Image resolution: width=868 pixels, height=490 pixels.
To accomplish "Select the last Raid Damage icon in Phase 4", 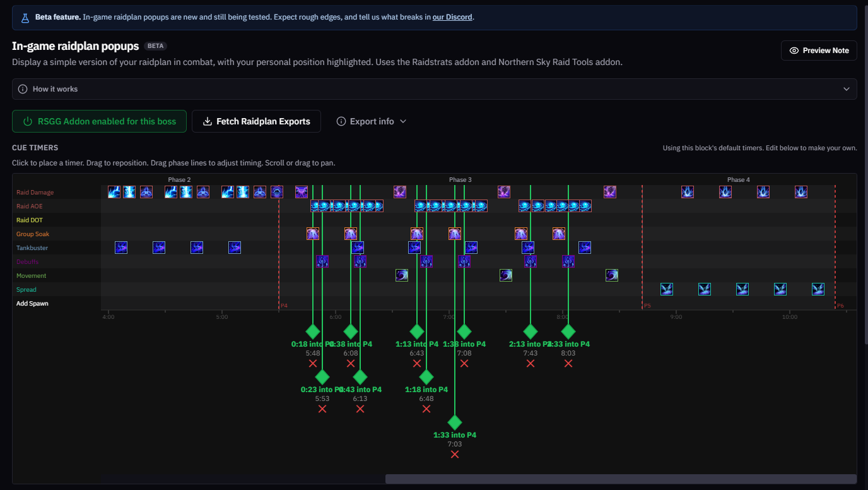I will click(x=801, y=192).
